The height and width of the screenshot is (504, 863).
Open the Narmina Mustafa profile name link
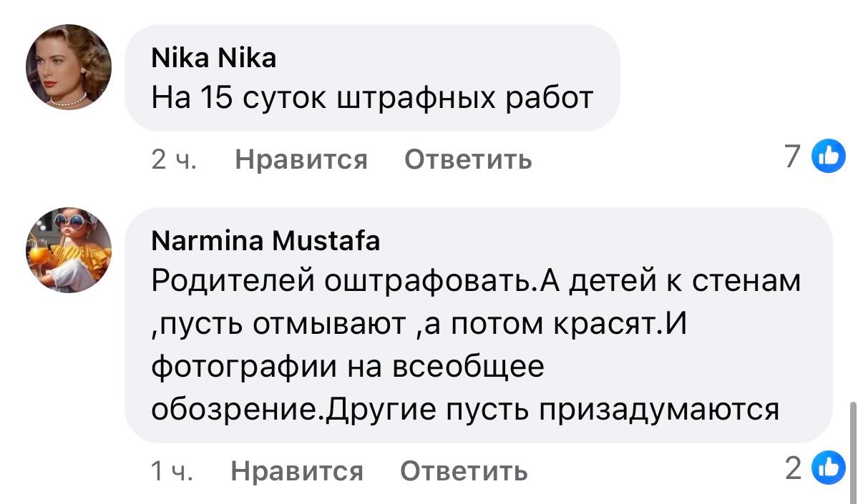[265, 242]
